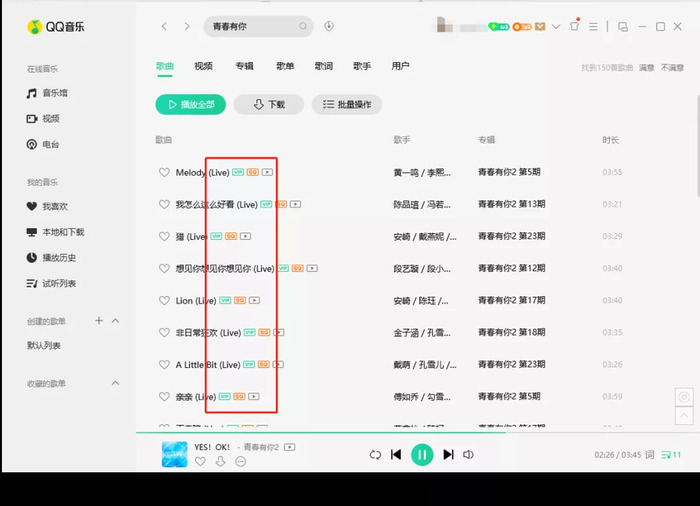Click the 播放全部 button

click(190, 104)
